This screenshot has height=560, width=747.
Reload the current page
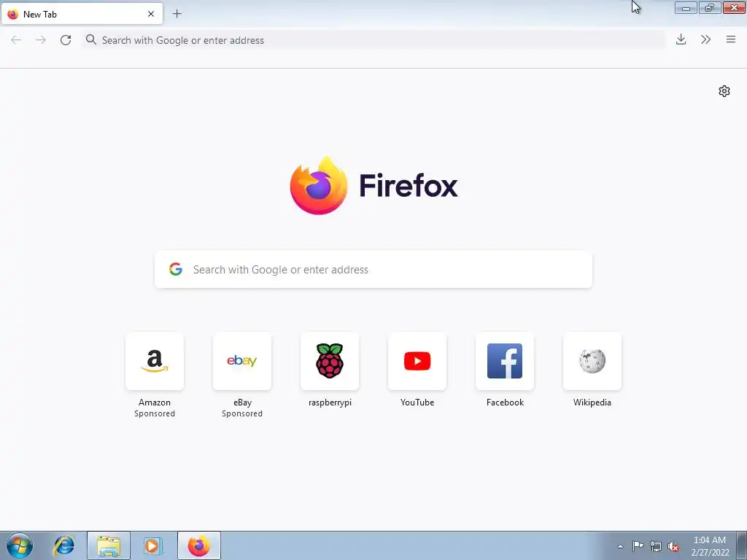click(x=66, y=40)
